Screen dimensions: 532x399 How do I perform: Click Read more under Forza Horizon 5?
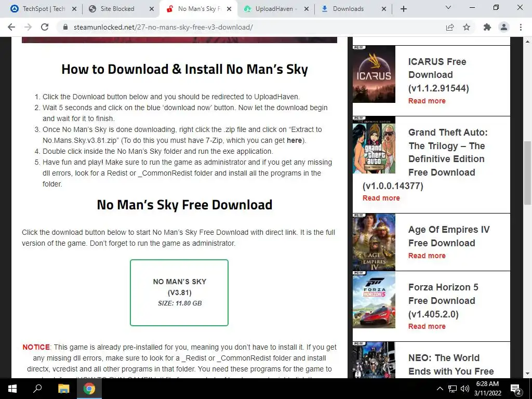[x=427, y=326]
